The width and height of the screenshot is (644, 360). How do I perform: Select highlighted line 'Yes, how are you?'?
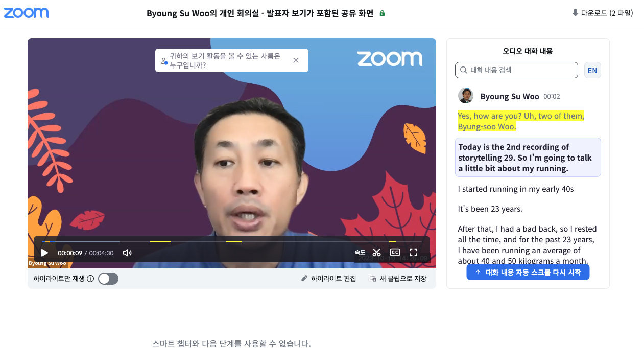tap(521, 121)
